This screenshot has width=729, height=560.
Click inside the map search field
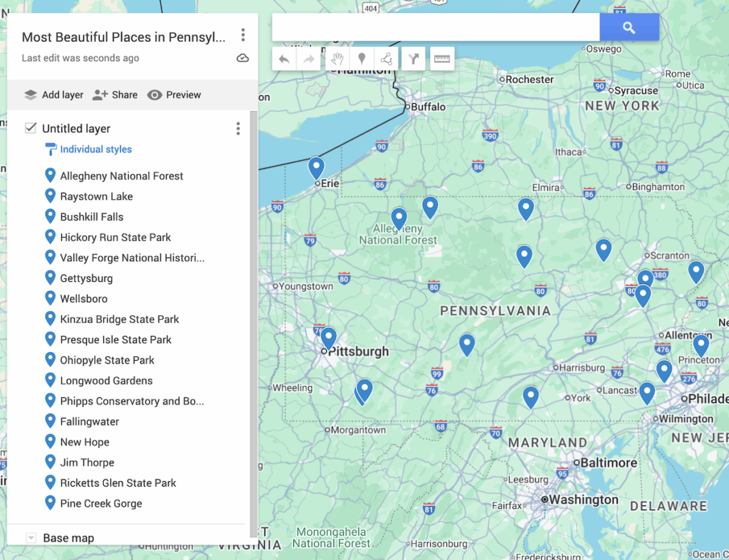(x=436, y=28)
